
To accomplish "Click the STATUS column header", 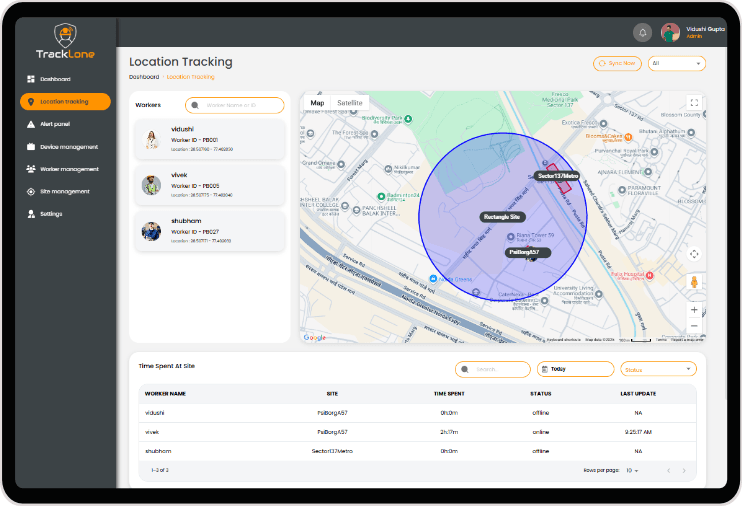I will pos(541,394).
